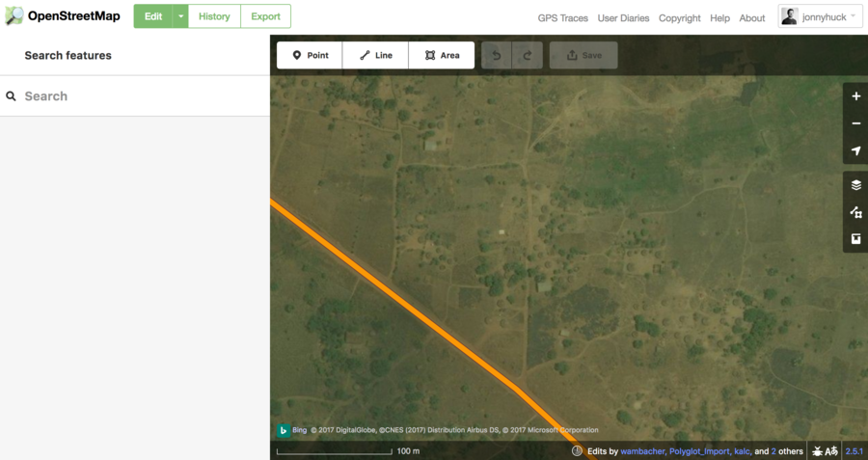Expand the Edit dropdown arrow

point(180,16)
